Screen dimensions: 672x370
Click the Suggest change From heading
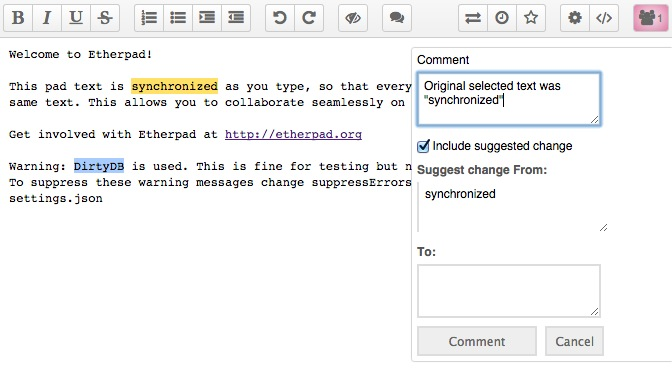coord(482,170)
